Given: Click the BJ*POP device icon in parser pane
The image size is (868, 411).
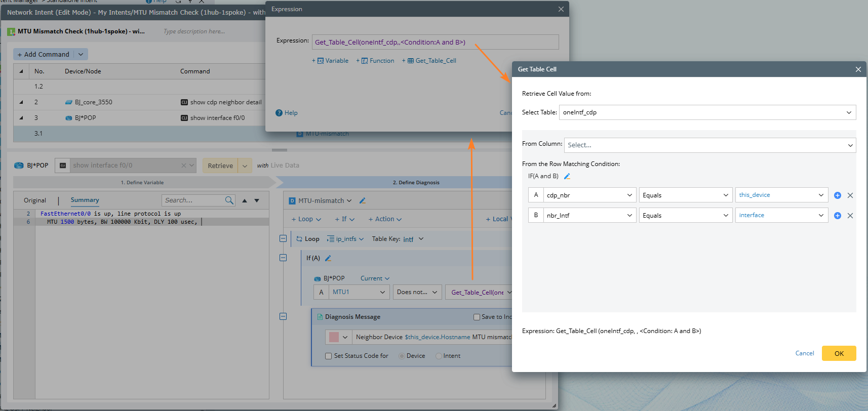Looking at the screenshot, I should 19,166.
